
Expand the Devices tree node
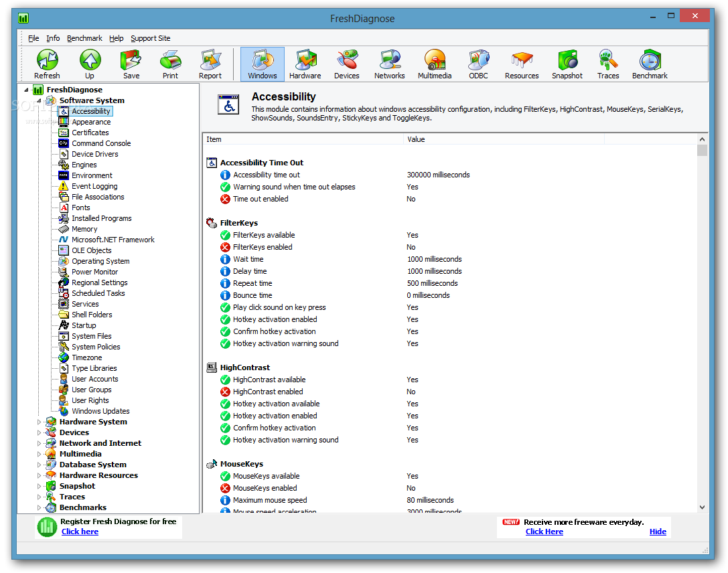pos(39,432)
